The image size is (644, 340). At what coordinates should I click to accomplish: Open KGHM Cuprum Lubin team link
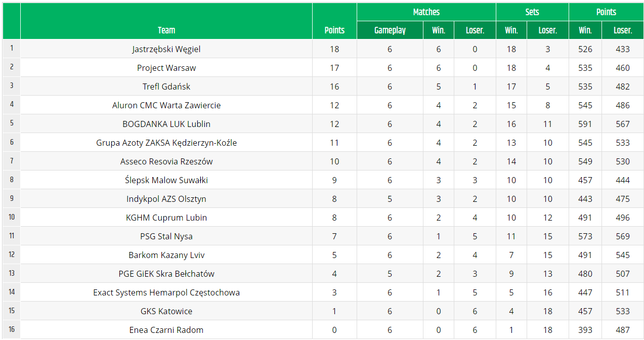(x=166, y=218)
